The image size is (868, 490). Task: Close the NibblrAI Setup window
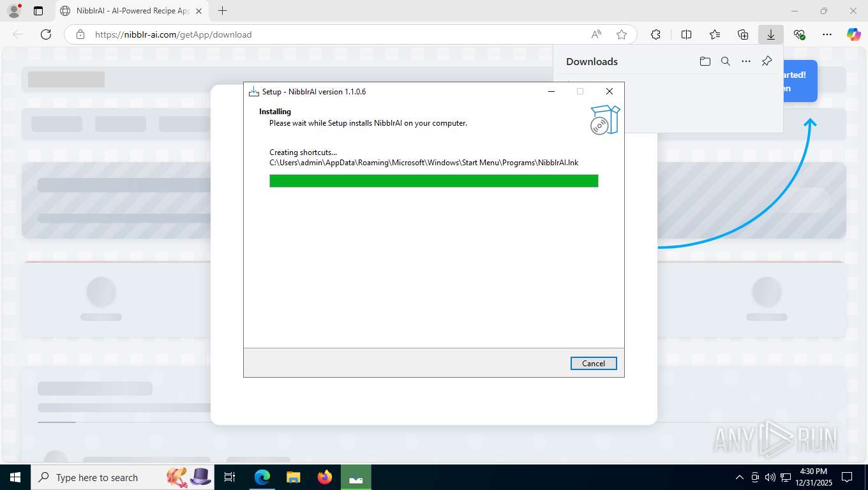[610, 91]
